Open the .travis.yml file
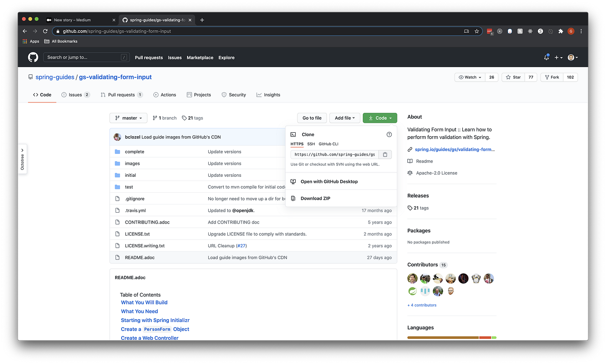 135,211
